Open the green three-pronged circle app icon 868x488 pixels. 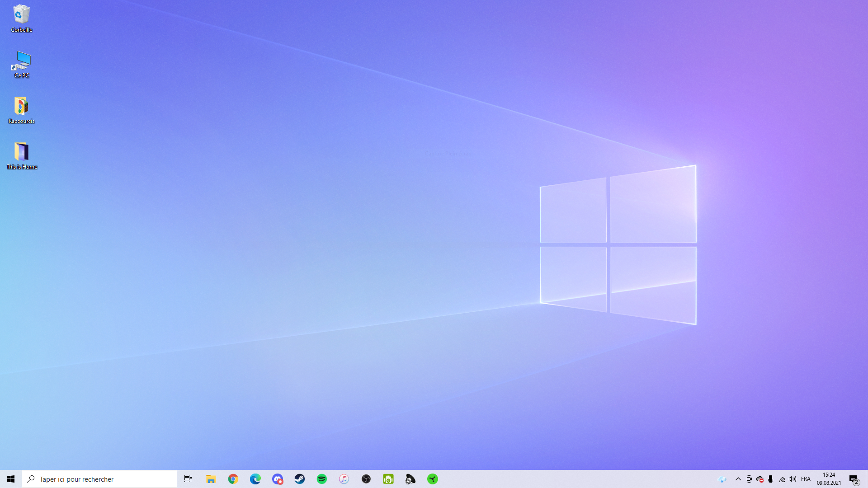[x=433, y=479]
